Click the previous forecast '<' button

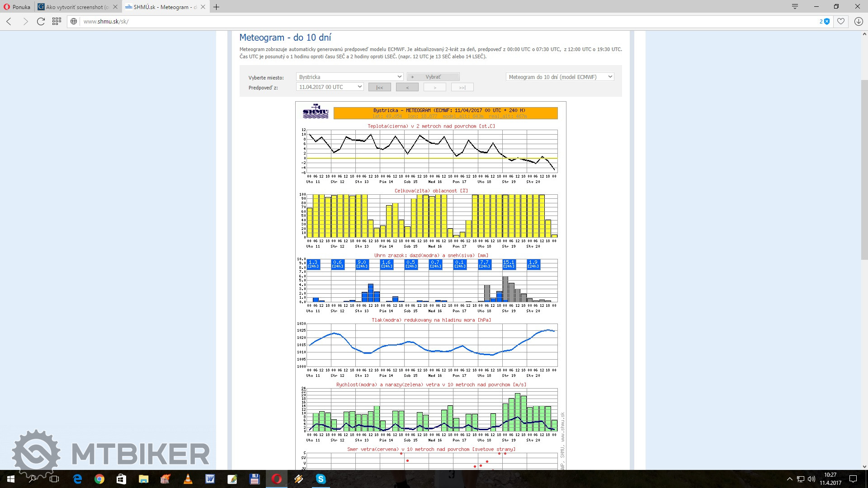pos(407,87)
